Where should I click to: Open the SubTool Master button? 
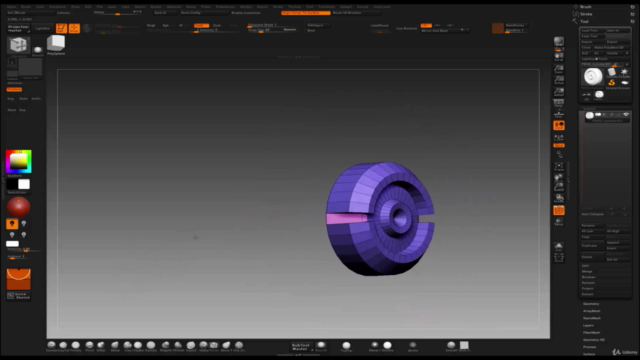pyautogui.click(x=302, y=347)
